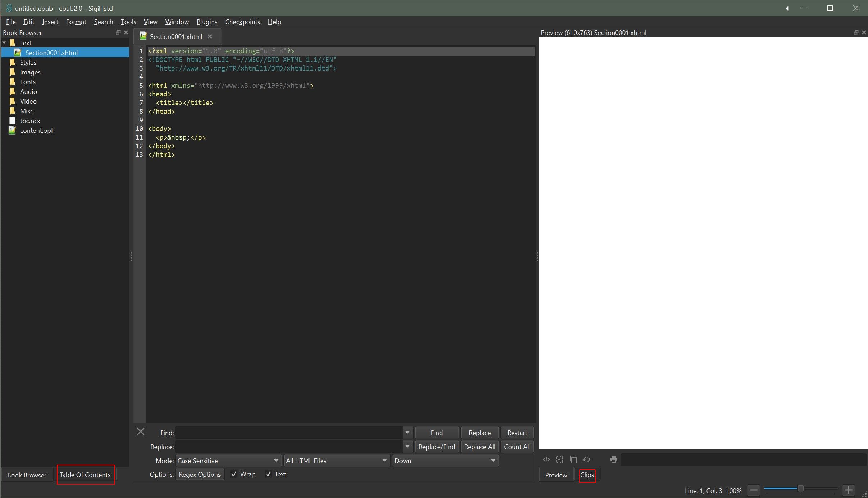The height and width of the screenshot is (498, 868).
Task: Open the Window menu
Action: tap(177, 22)
